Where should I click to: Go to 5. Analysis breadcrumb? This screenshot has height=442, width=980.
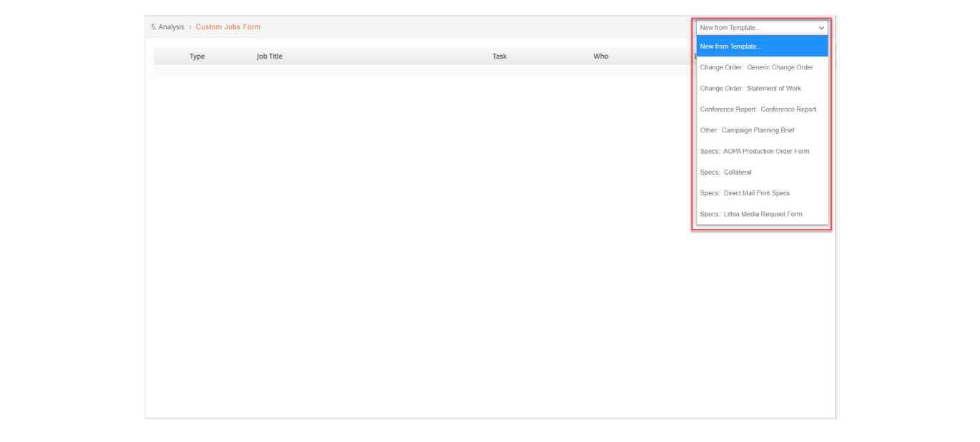coord(167,27)
